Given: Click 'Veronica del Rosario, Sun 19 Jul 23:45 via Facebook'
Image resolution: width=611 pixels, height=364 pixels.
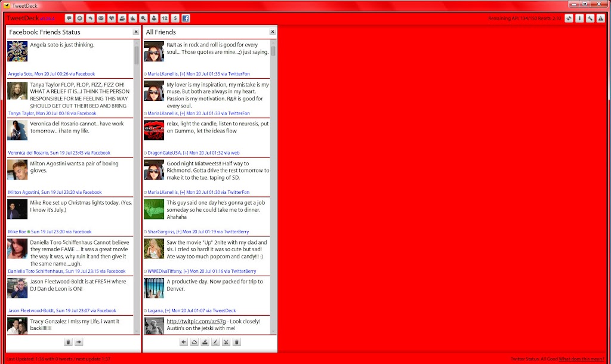Looking at the screenshot, I should tap(59, 153).
